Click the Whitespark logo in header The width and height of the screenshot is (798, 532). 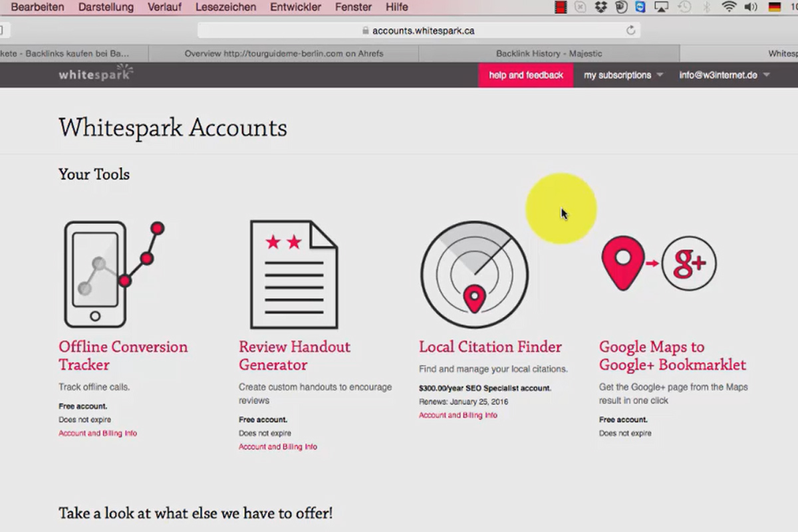point(96,74)
